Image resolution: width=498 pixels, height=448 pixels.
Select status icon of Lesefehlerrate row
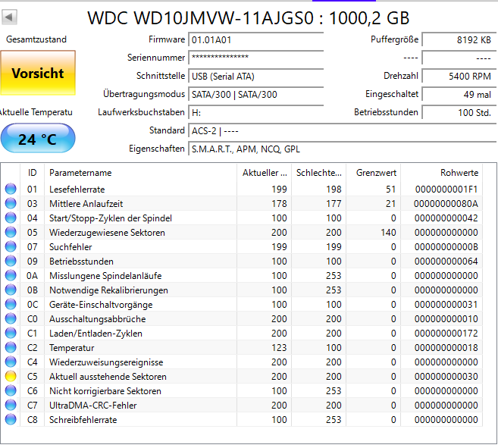[x=11, y=189]
